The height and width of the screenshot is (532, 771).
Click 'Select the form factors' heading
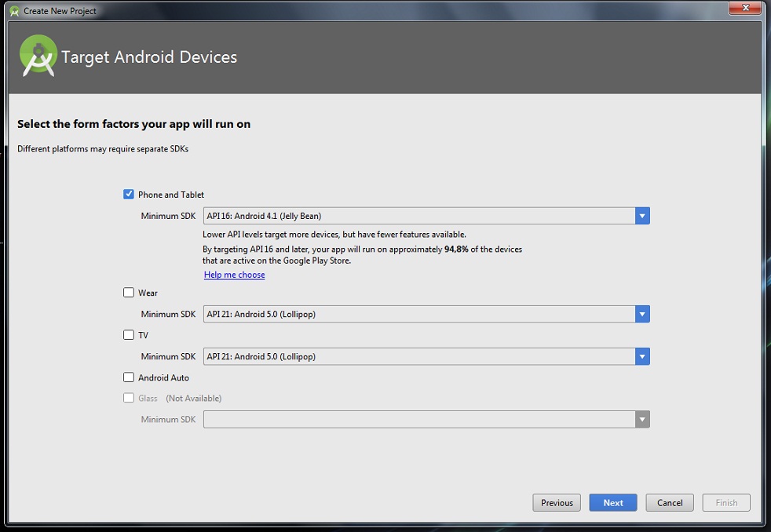(x=133, y=124)
